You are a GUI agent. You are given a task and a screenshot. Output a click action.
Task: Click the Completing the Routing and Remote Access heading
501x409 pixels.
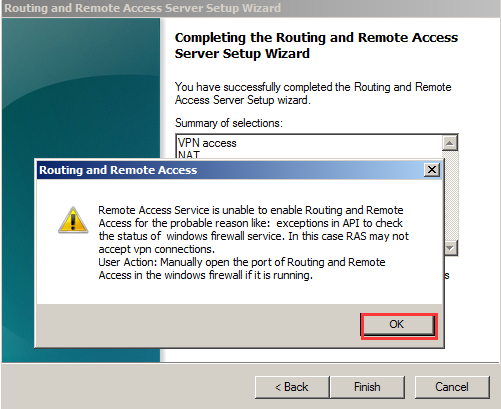click(316, 45)
